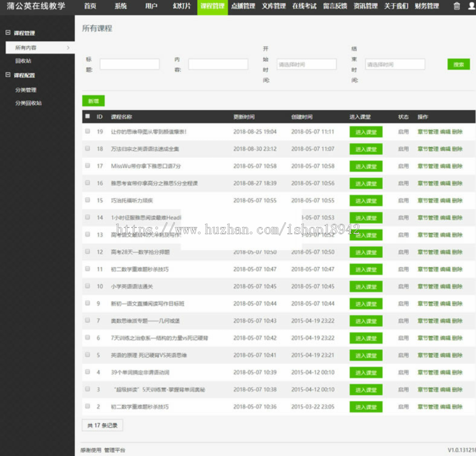Image resolution: width=476 pixels, height=456 pixels.
Task: Click the green 搜索 button
Action: pos(459,65)
